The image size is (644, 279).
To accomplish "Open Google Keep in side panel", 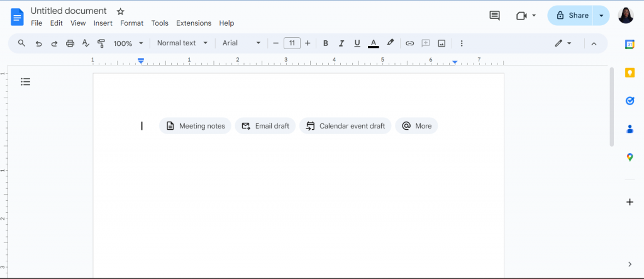I will [630, 73].
